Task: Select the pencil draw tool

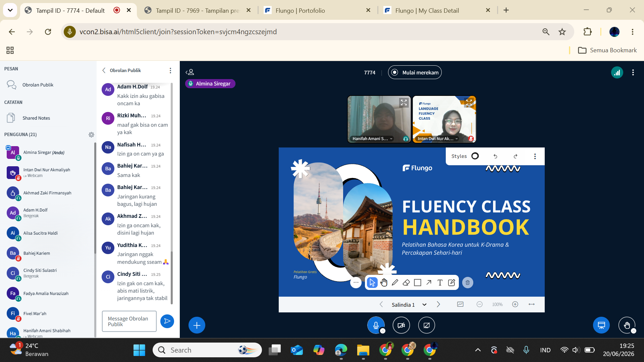Action: (395, 283)
